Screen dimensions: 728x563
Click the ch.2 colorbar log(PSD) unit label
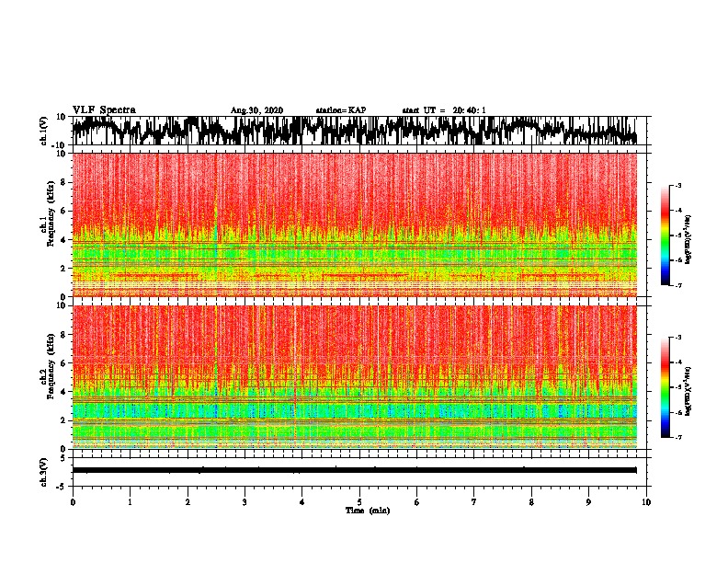pos(688,390)
